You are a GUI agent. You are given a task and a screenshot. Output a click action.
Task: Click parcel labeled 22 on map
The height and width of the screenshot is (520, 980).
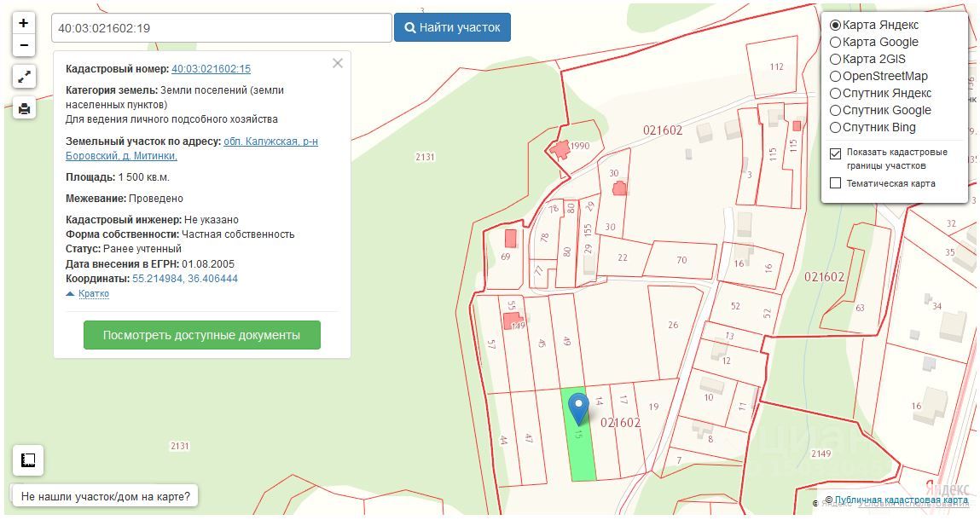pyautogui.click(x=623, y=257)
